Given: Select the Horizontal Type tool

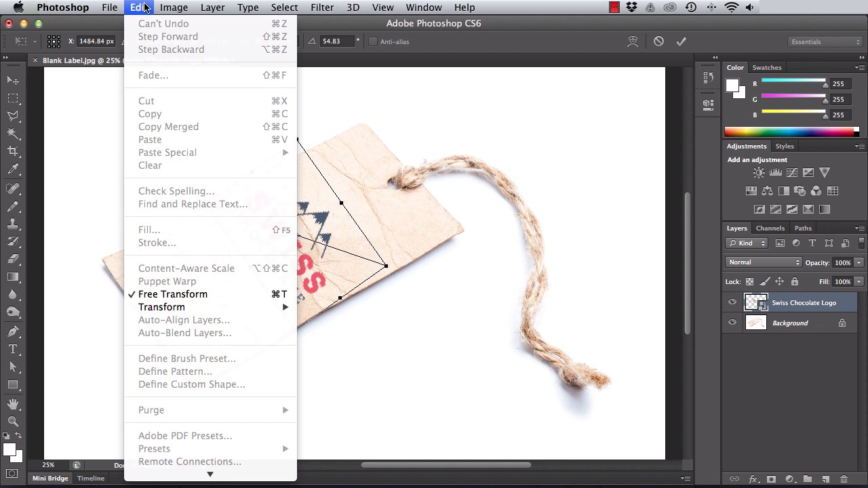Looking at the screenshot, I should pos(13,349).
